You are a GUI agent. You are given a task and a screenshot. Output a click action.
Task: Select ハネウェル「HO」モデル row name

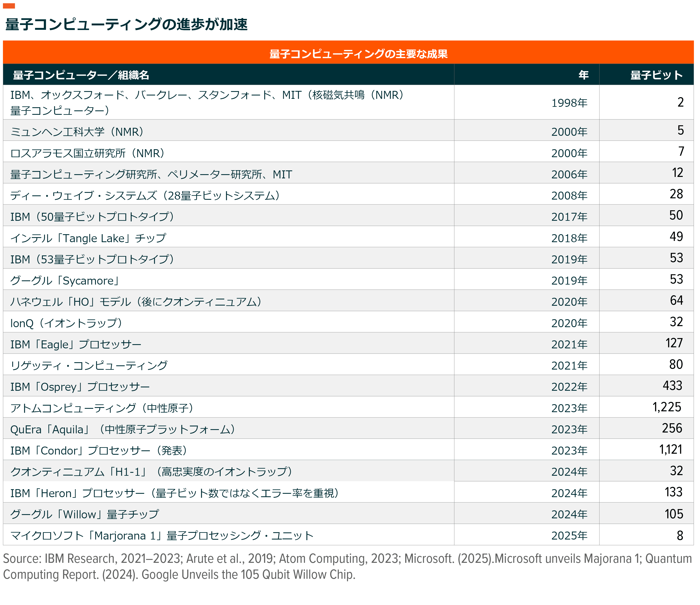point(136,302)
